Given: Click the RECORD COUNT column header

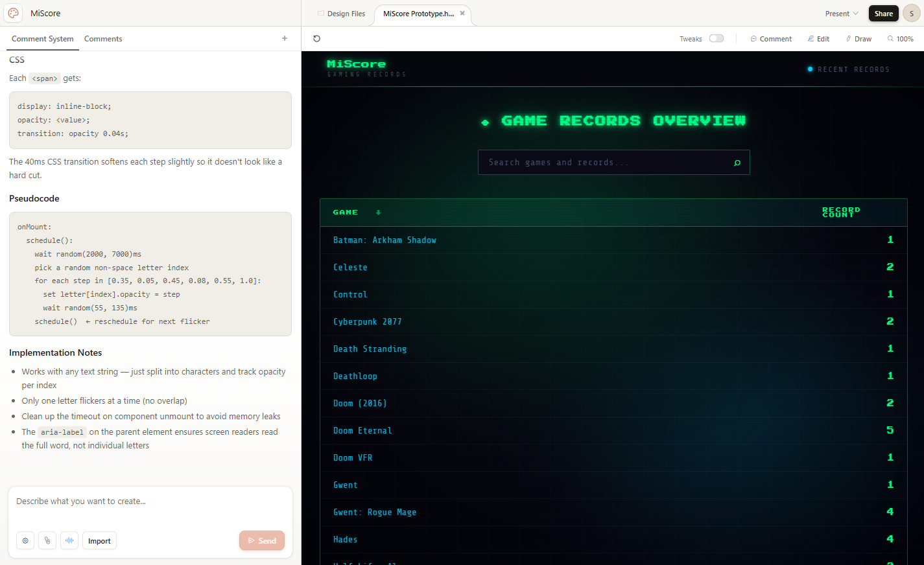Looking at the screenshot, I should point(841,212).
